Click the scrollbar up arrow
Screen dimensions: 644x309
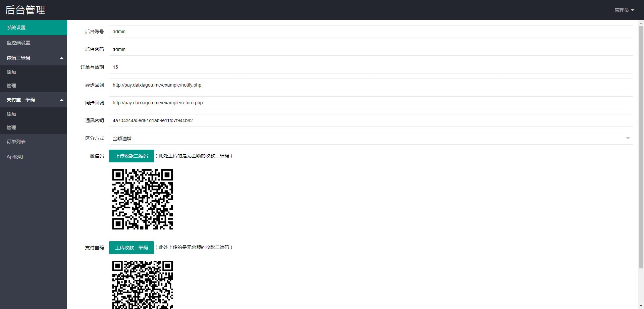[x=641, y=23]
